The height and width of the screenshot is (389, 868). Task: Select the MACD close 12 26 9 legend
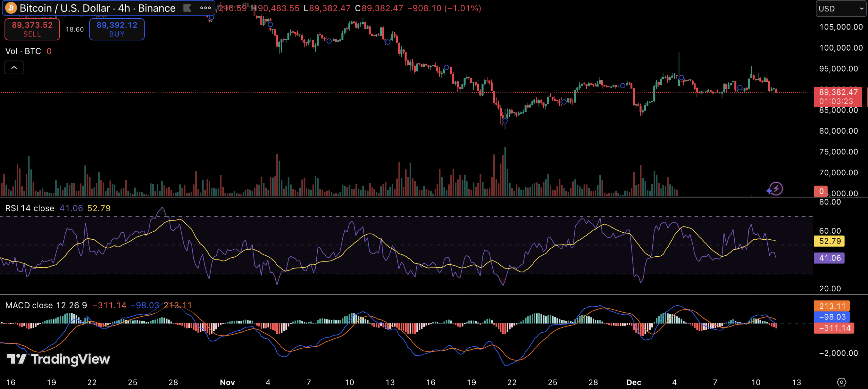tap(46, 305)
